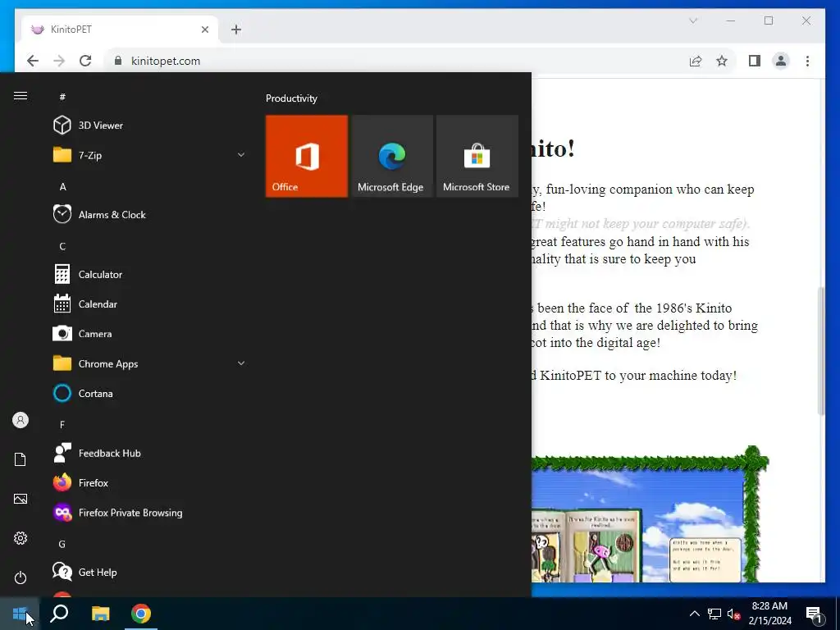Image resolution: width=840 pixels, height=630 pixels.
Task: Open a new Chrome tab
Action: point(236,30)
